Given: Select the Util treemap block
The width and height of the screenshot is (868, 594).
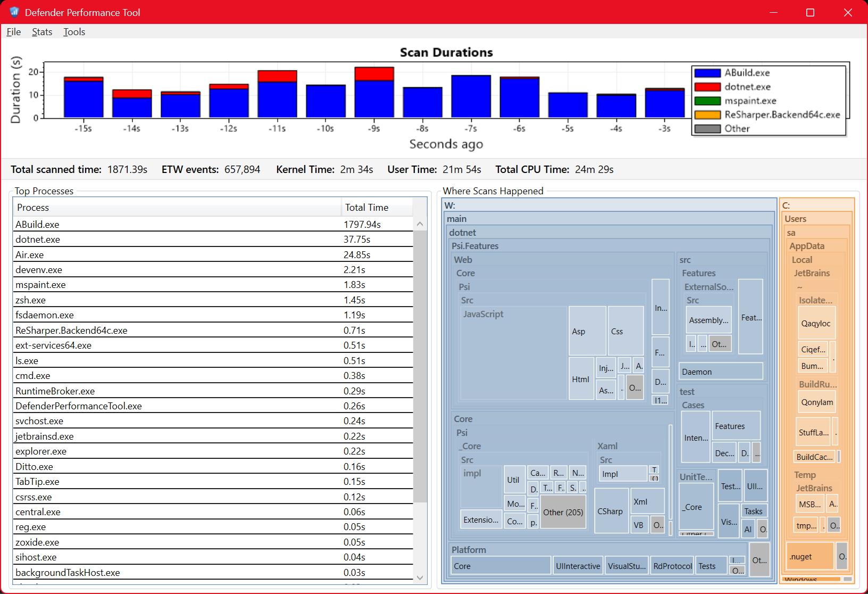Looking at the screenshot, I should [514, 480].
